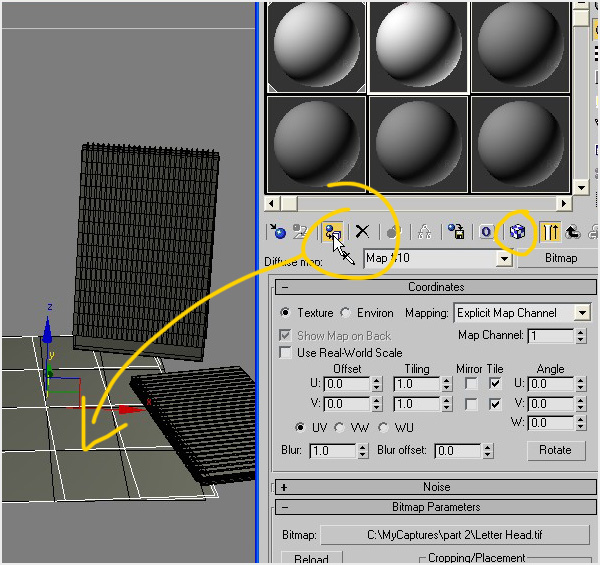
Task: Click Material Effects Channel icon
Action: point(487,232)
